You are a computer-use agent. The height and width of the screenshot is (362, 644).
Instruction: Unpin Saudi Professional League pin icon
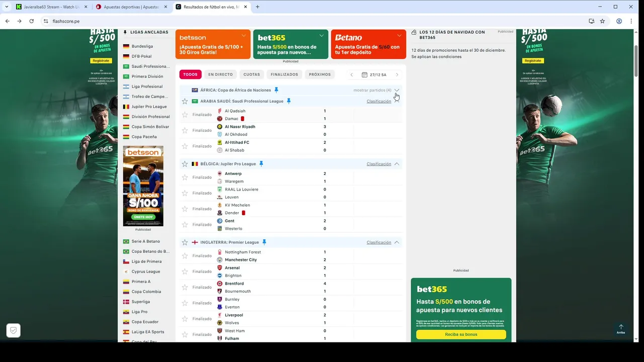(289, 101)
